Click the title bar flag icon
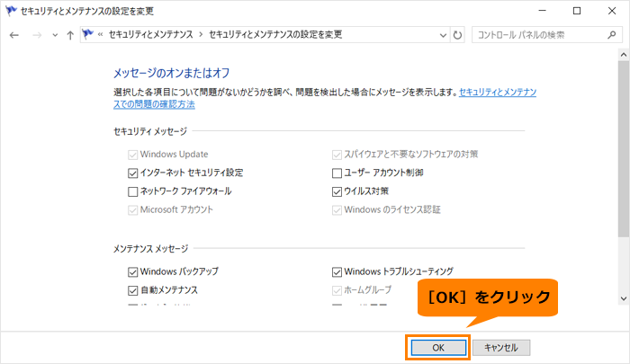The image size is (630, 364). (x=11, y=11)
